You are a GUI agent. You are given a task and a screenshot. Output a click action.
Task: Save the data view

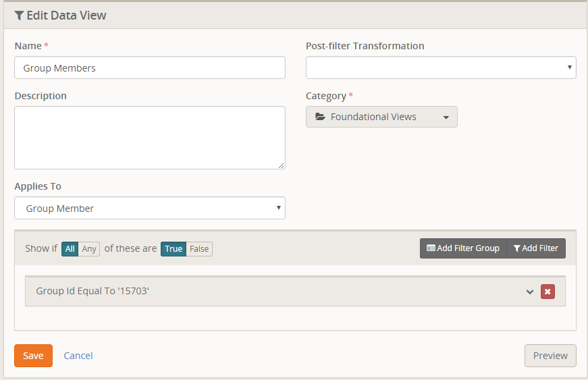[x=33, y=356]
